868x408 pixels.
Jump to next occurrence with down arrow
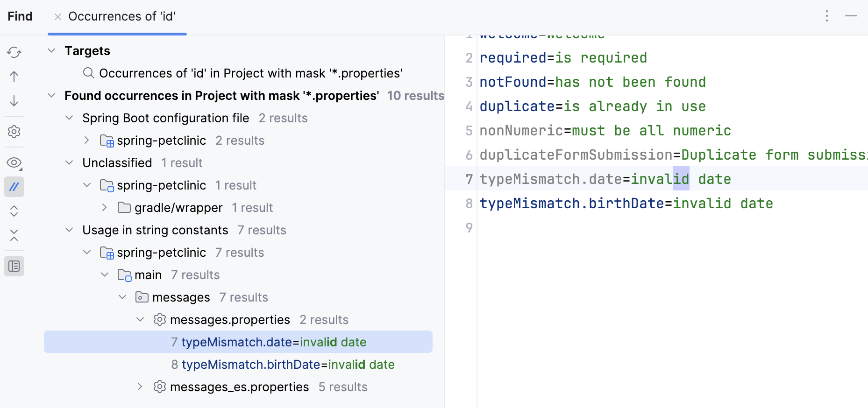click(14, 101)
